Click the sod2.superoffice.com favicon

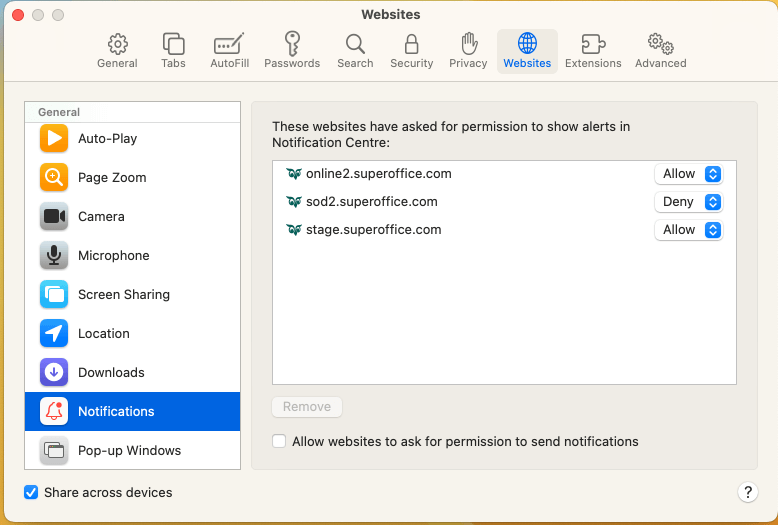[294, 202]
